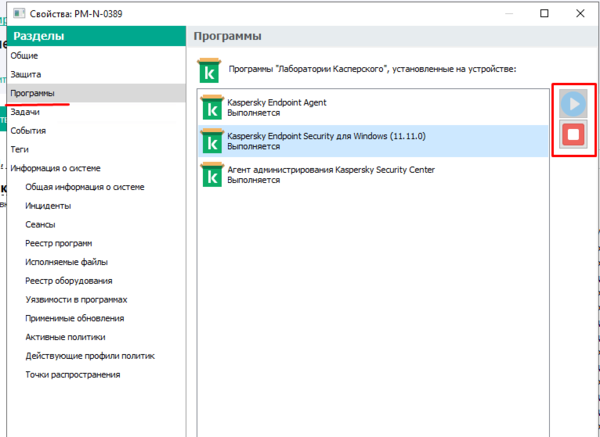Open Реестр программ subsection
This screenshot has width=600, height=437.
point(59,243)
